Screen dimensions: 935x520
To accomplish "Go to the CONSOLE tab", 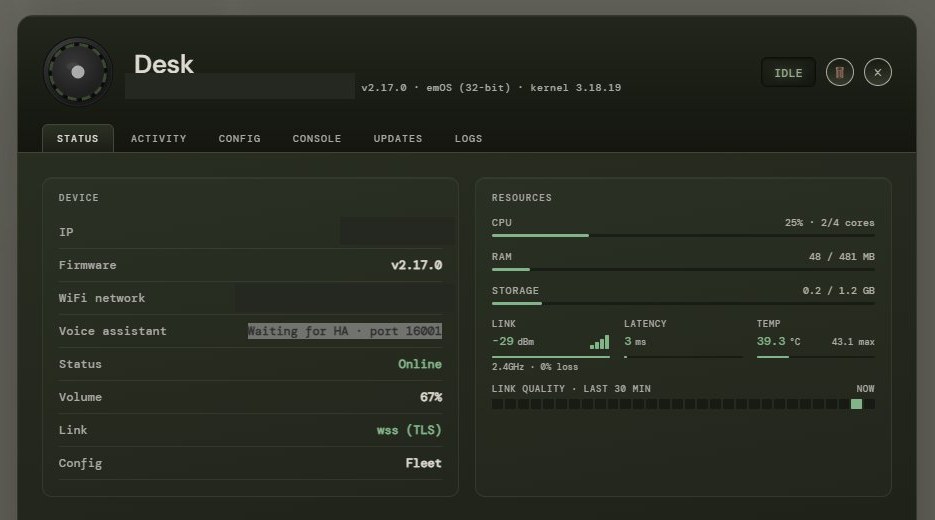I will (317, 138).
